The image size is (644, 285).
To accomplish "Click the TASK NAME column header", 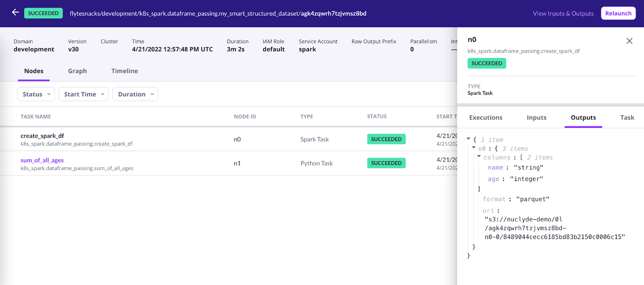I will (x=36, y=116).
